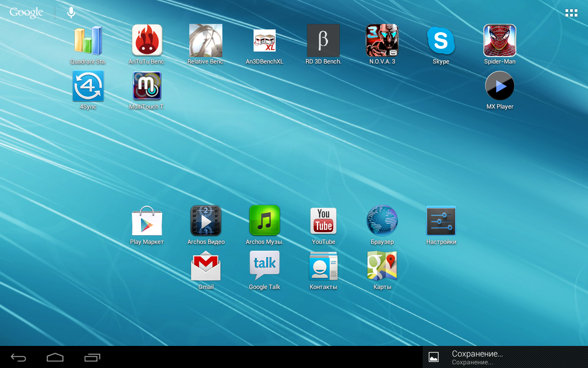Image resolution: width=588 pixels, height=368 pixels.
Task: Open 4Sync app
Action: [88, 86]
